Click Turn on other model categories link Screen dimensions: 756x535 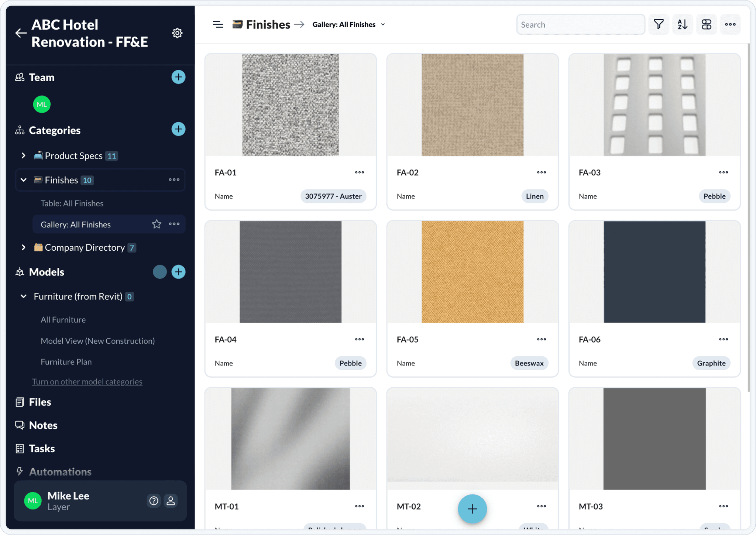tap(87, 381)
